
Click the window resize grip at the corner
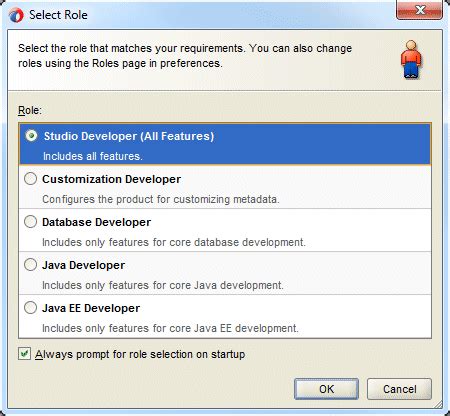coord(438,404)
